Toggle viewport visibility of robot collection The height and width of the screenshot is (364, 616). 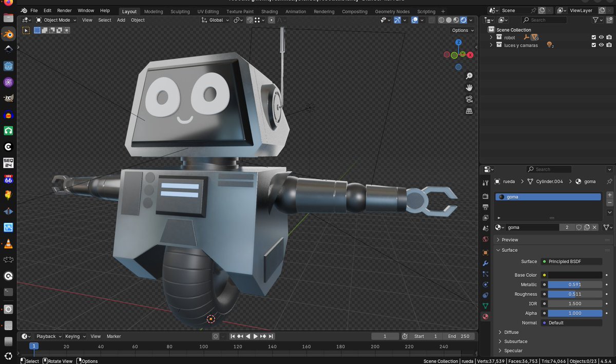tap(601, 37)
